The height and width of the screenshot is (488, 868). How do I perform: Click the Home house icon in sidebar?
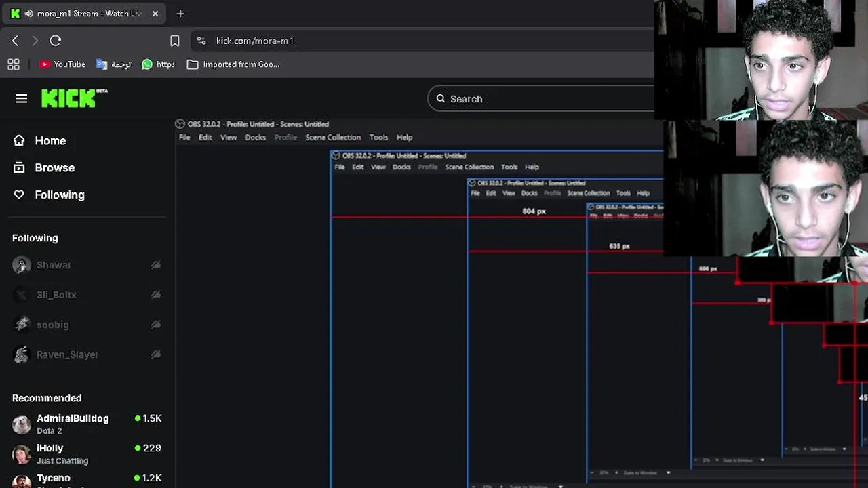[19, 140]
